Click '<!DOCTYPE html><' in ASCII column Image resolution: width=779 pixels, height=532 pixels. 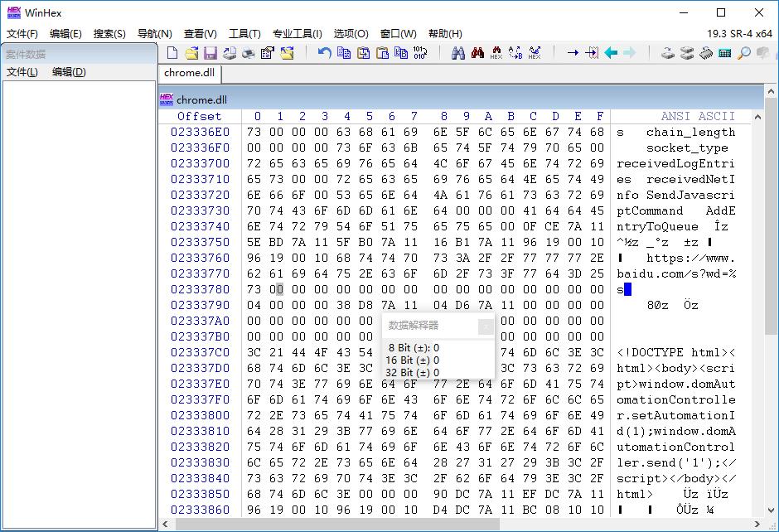coord(676,352)
